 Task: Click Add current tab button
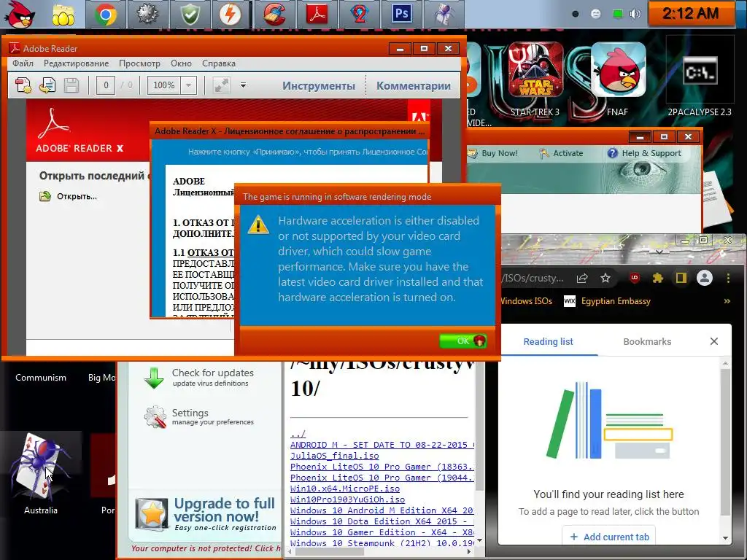click(609, 537)
